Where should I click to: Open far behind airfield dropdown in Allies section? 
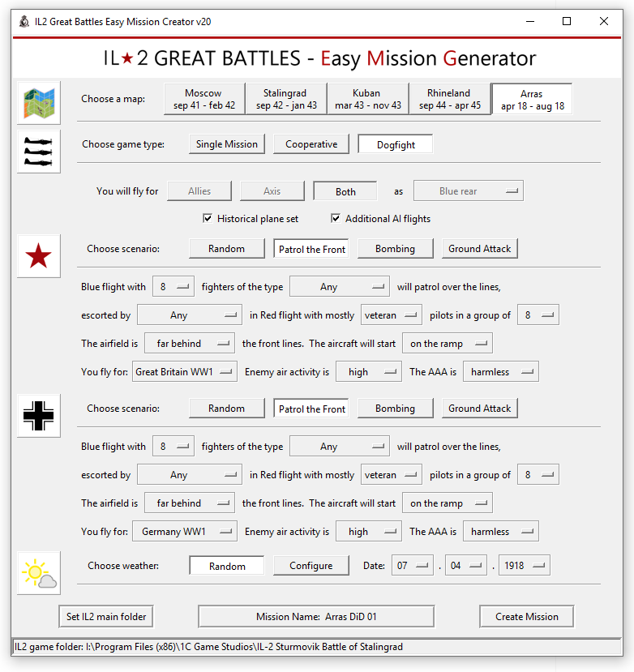coord(190,343)
